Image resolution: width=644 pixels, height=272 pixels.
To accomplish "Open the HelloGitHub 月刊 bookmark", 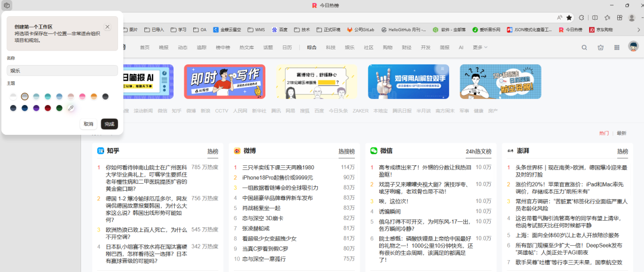I will point(404,30).
